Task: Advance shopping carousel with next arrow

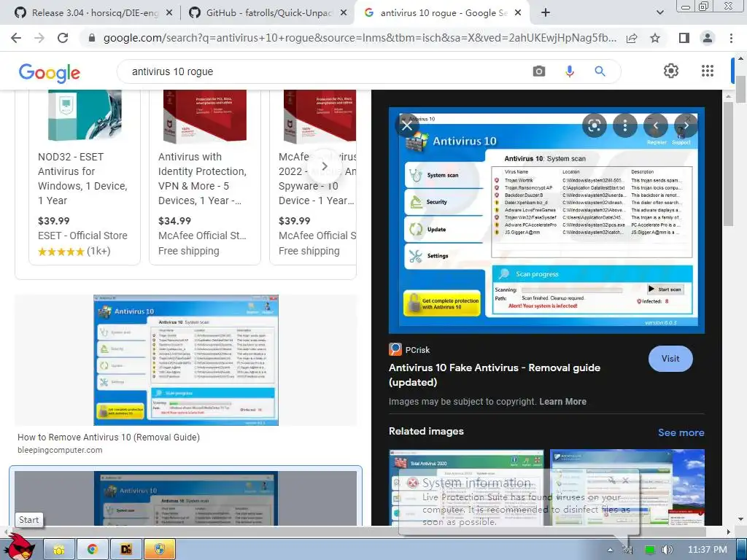Action: pos(325,166)
